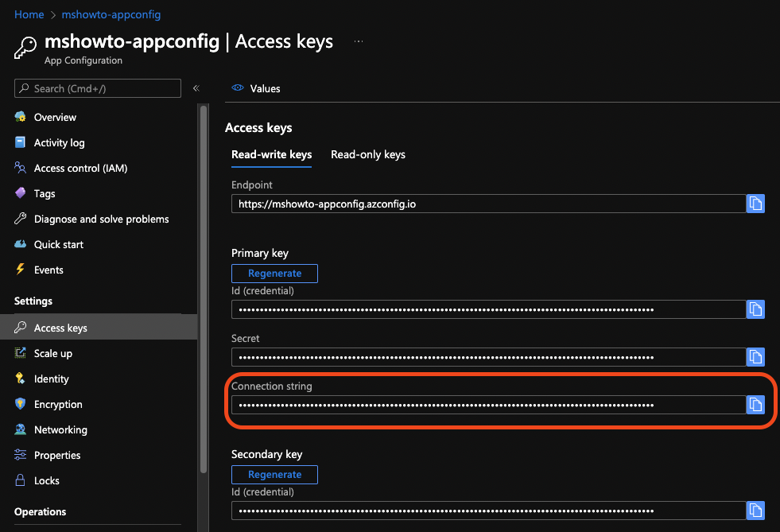Click the Secondary key Id (credential) field
Image resolution: width=780 pixels, height=532 pixels.
tap(488, 511)
